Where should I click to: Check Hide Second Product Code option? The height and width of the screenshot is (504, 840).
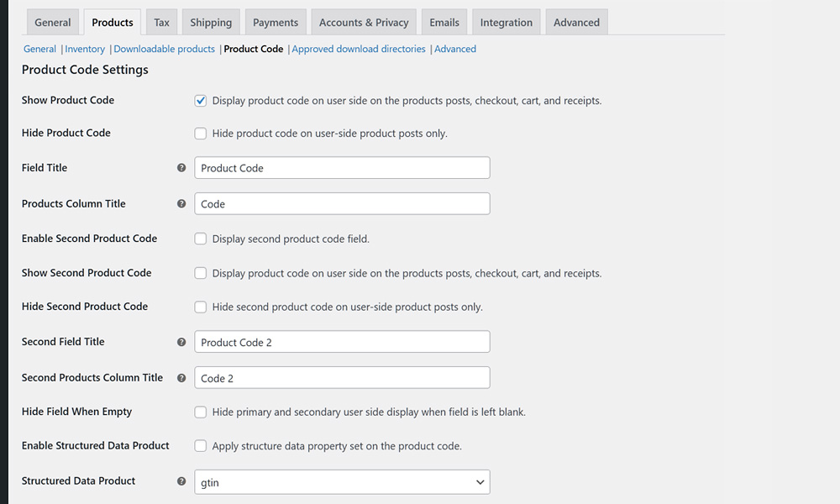(x=201, y=307)
